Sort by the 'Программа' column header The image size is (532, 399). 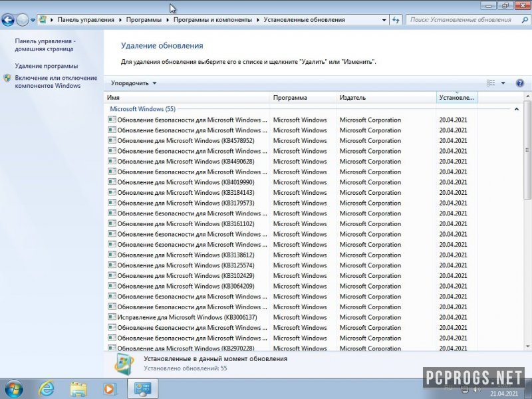point(303,98)
